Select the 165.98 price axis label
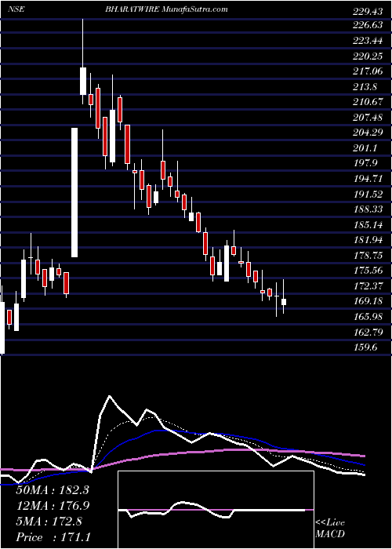This screenshot has height=549, width=392. coord(368,317)
